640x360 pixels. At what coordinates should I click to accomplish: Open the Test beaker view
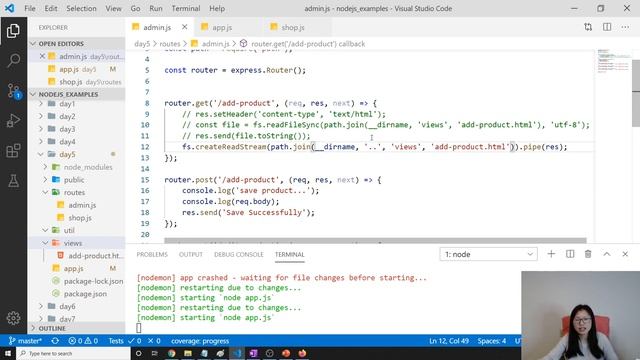point(13,181)
